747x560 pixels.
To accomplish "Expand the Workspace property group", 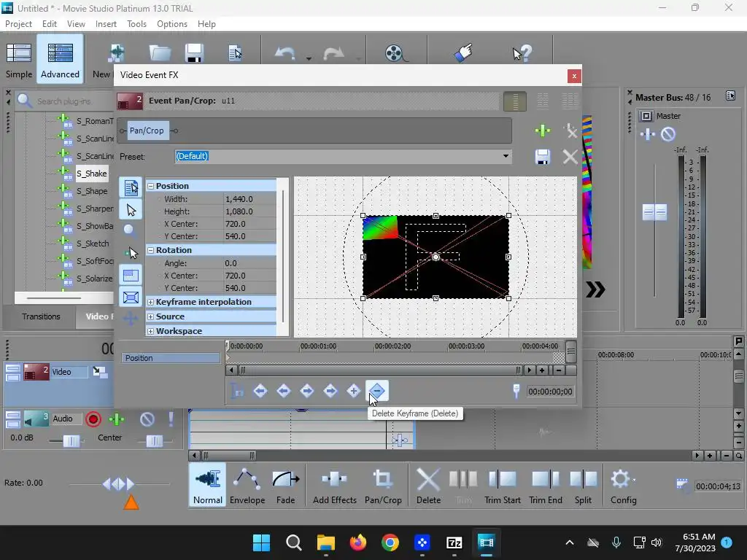I will pos(150,331).
